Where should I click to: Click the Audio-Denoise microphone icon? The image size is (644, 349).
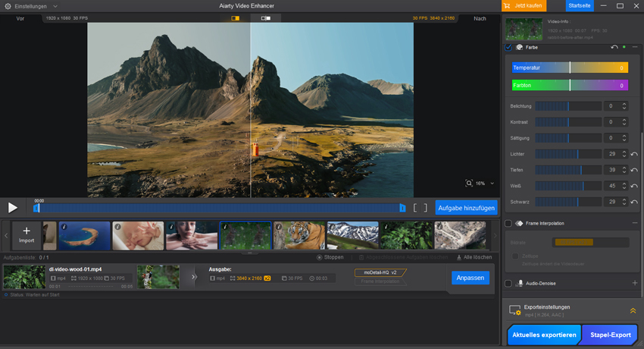[x=520, y=283]
